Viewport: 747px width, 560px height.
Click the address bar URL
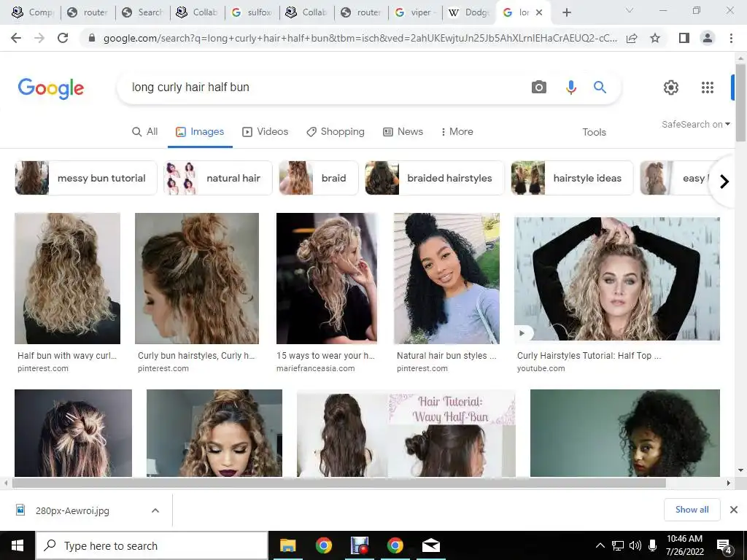tap(360, 38)
